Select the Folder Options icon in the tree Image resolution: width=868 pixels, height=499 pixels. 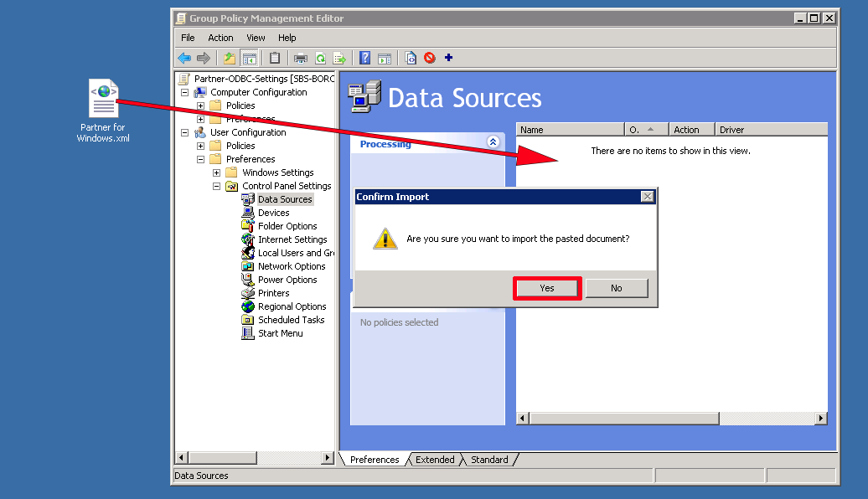coord(247,226)
